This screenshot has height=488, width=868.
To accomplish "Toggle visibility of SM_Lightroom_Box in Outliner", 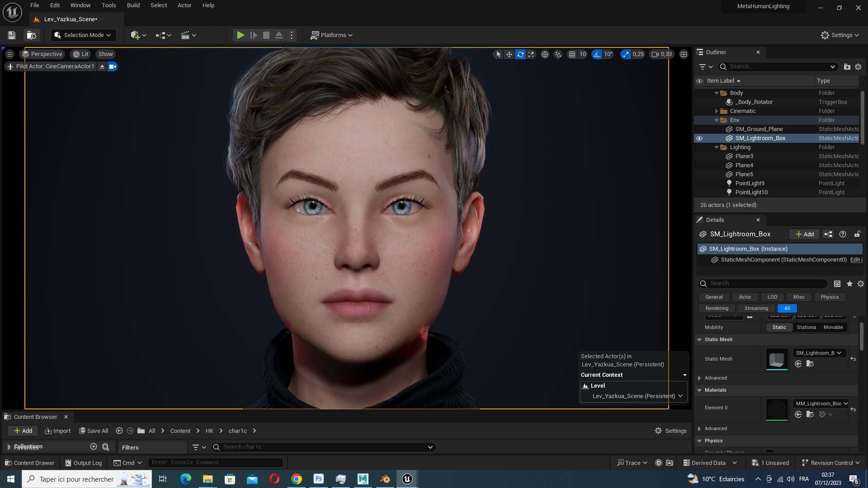I will [x=699, y=138].
